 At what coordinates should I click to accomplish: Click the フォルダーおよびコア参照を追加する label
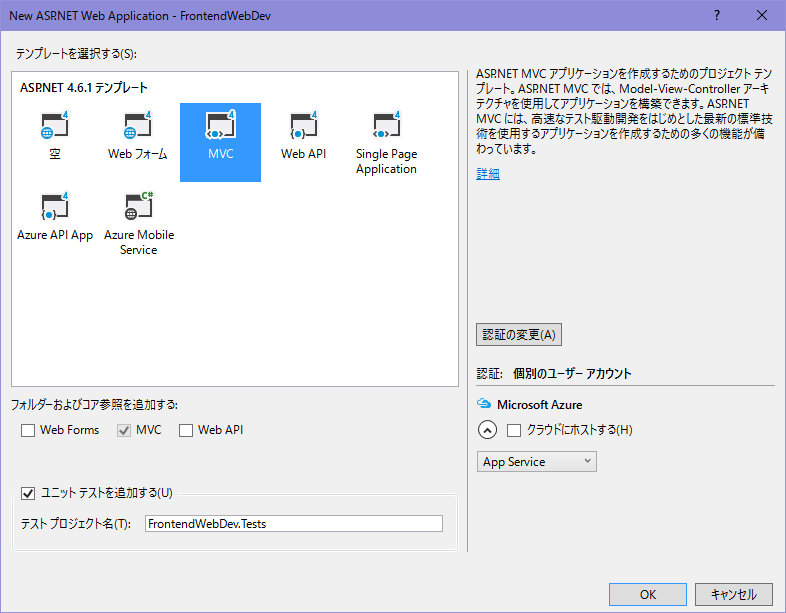pos(95,404)
